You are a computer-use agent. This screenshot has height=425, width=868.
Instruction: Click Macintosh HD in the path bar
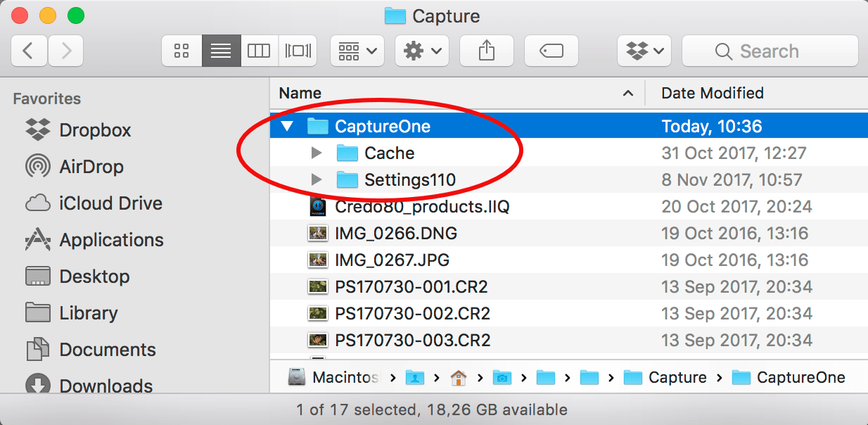tap(333, 378)
